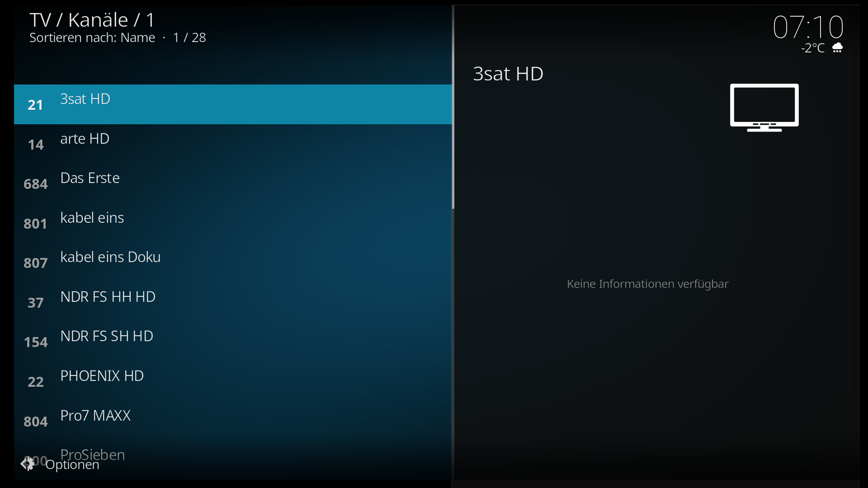Image resolution: width=868 pixels, height=488 pixels.
Task: Select the 3sat HD channel row
Action: coord(233,104)
